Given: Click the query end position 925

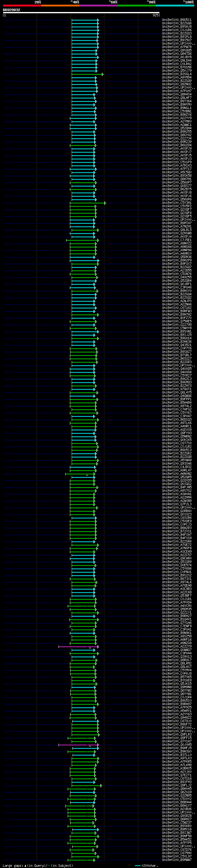Looking at the screenshot, I should click(155, 15).
